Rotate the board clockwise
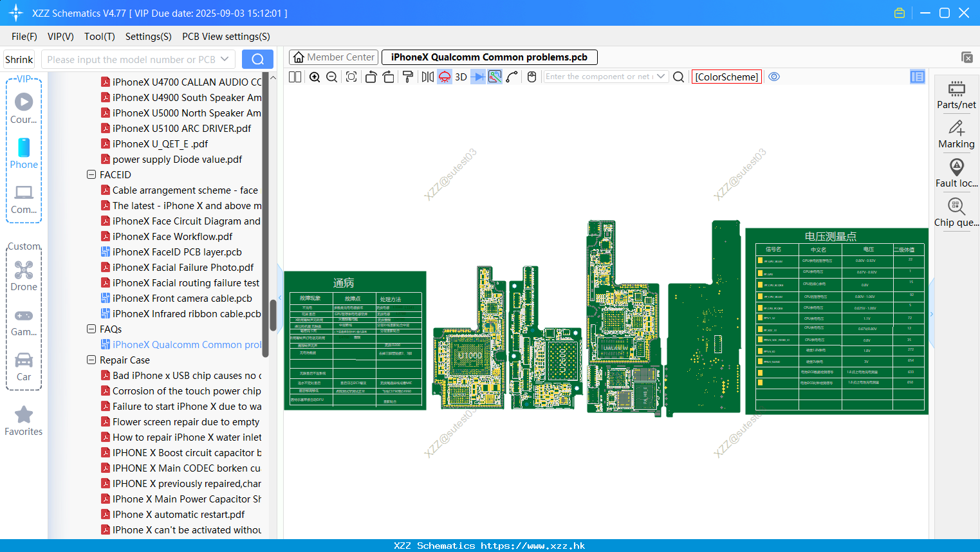Screen dimensions: 980x552 [x=389, y=77]
